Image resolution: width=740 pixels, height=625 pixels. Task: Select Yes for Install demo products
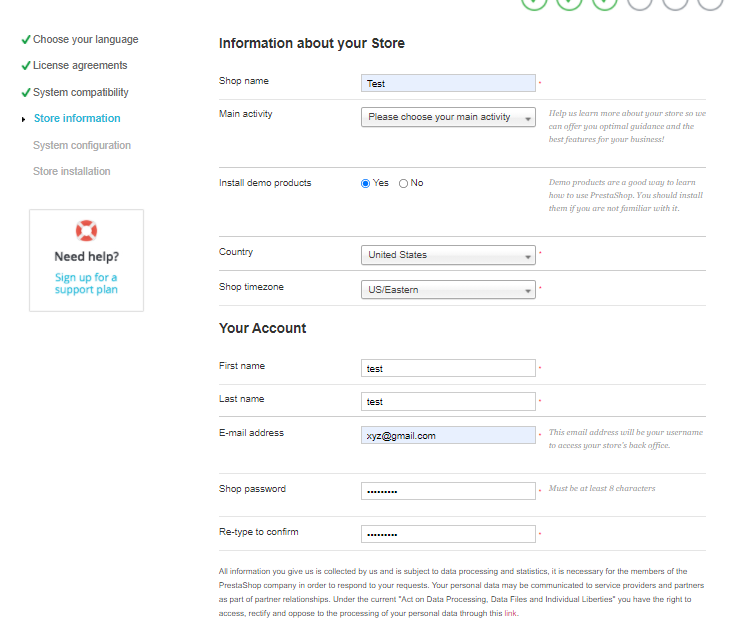pos(366,183)
